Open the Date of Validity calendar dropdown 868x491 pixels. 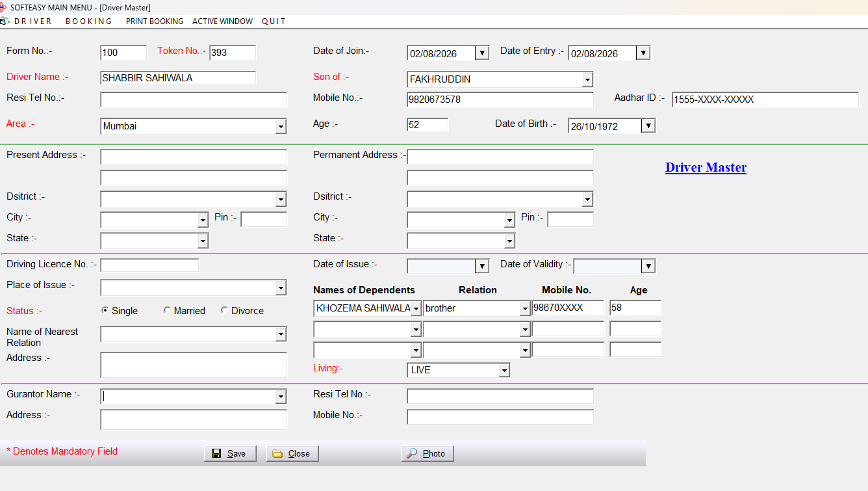[648, 267]
